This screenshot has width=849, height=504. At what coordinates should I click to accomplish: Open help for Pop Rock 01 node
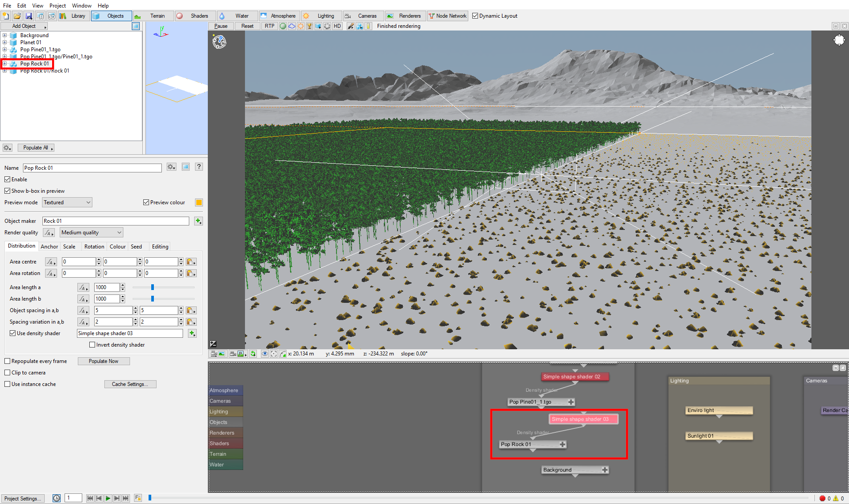point(199,167)
